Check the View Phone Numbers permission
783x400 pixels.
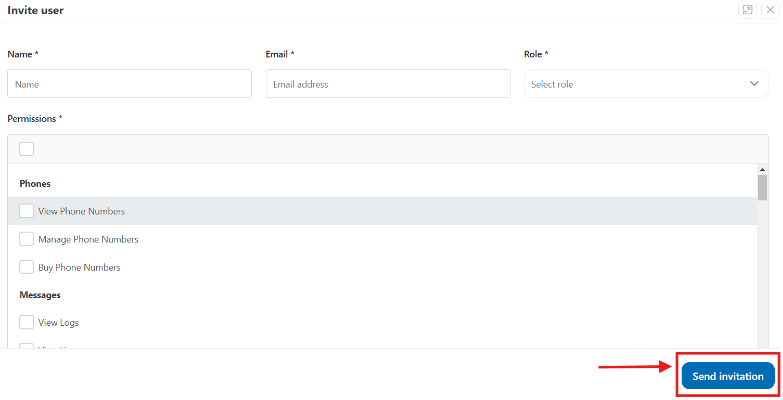pyautogui.click(x=26, y=211)
